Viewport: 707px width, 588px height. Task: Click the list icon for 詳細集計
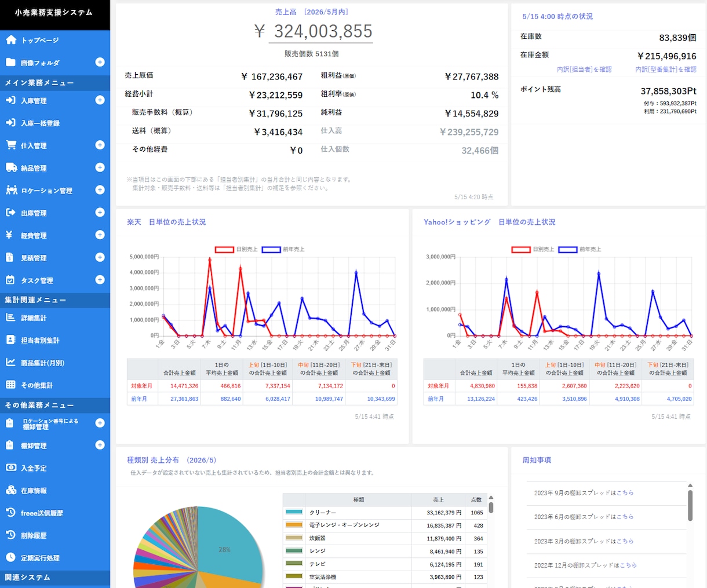[x=10, y=317]
